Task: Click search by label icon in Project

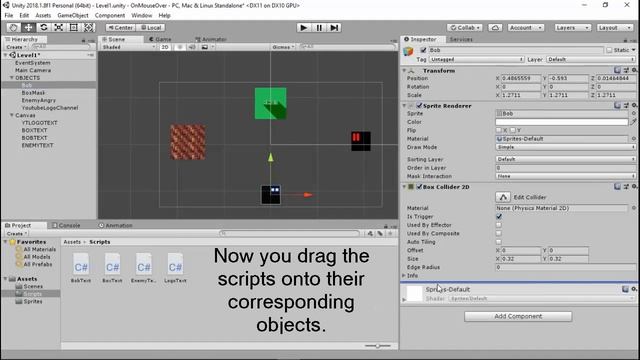Action: click(x=380, y=233)
